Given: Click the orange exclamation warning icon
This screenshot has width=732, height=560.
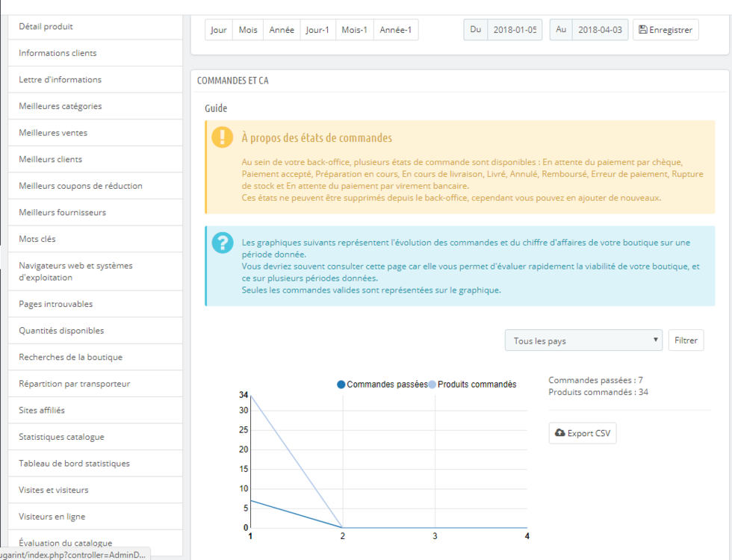Looking at the screenshot, I should (x=223, y=137).
